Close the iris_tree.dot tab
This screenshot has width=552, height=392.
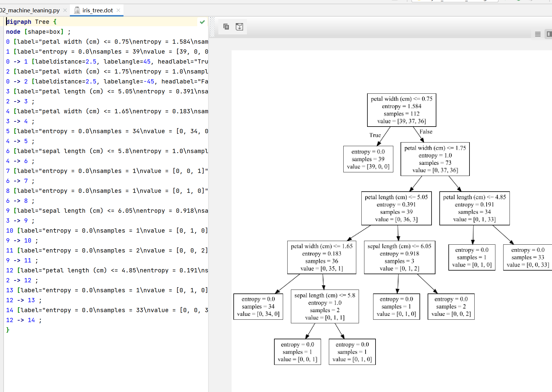[x=118, y=10]
